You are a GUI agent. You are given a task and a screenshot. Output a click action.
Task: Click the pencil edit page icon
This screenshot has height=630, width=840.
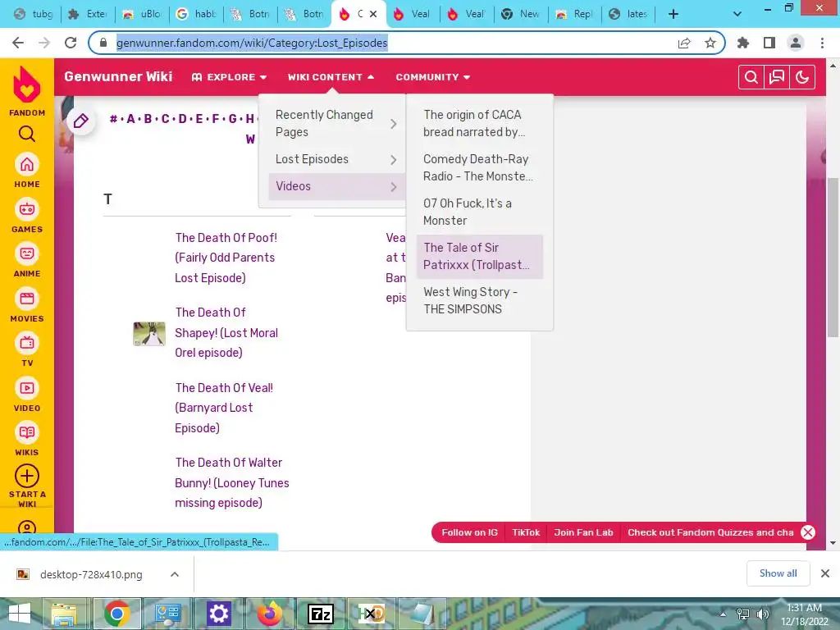point(81,121)
